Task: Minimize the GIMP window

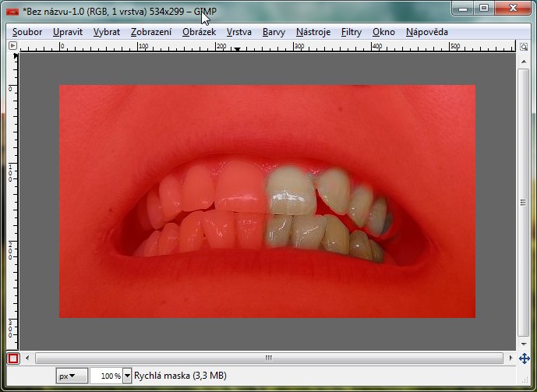Action: point(463,9)
